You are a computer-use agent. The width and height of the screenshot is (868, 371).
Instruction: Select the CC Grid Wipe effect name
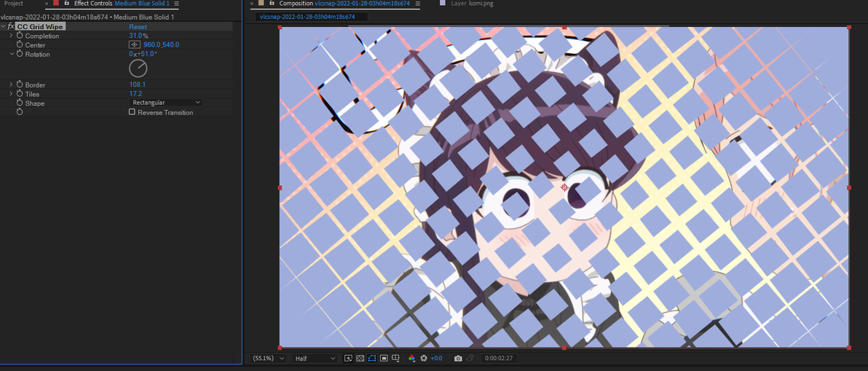(x=40, y=26)
